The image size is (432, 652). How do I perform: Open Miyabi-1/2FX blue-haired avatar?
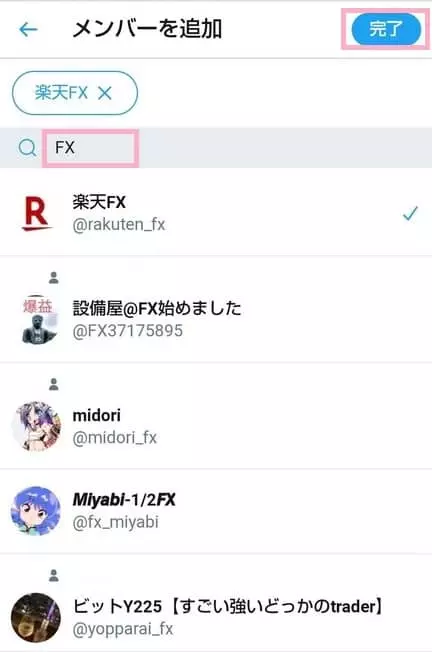pyautogui.click(x=36, y=511)
